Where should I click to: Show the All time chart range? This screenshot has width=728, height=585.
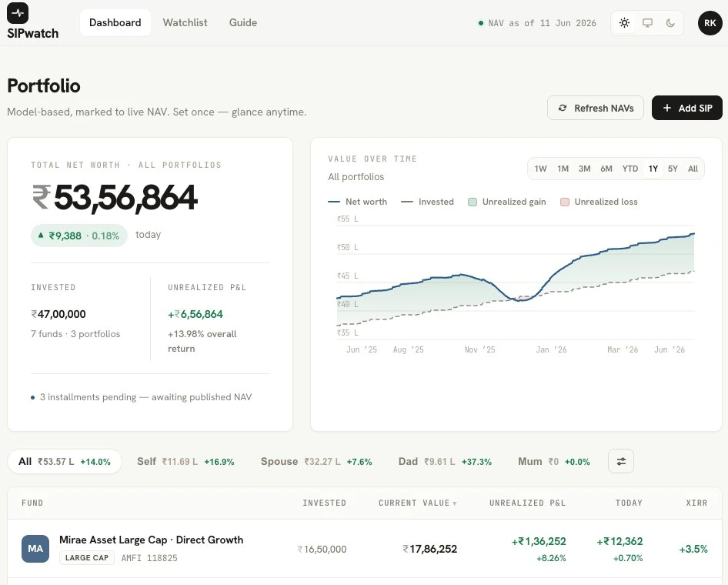tap(693, 169)
